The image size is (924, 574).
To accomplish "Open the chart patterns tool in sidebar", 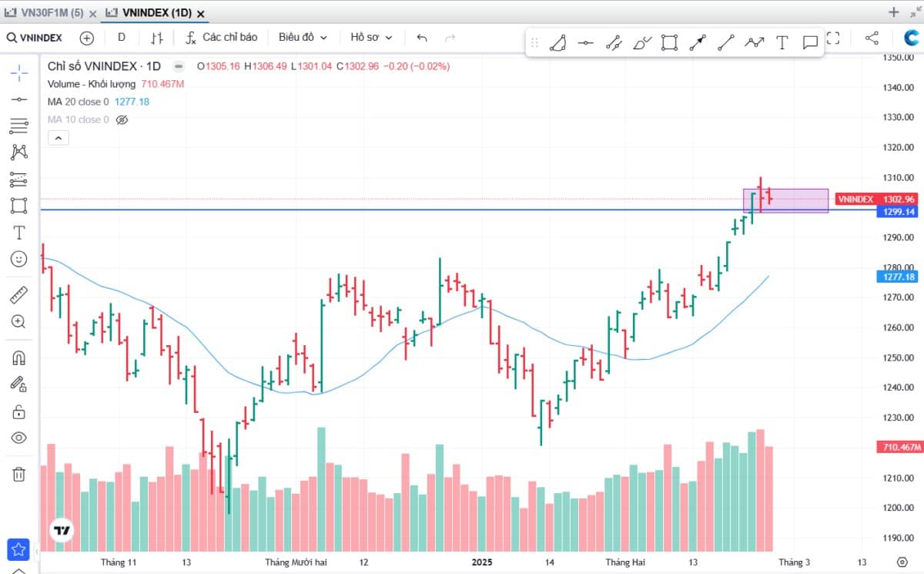I will coord(19,153).
